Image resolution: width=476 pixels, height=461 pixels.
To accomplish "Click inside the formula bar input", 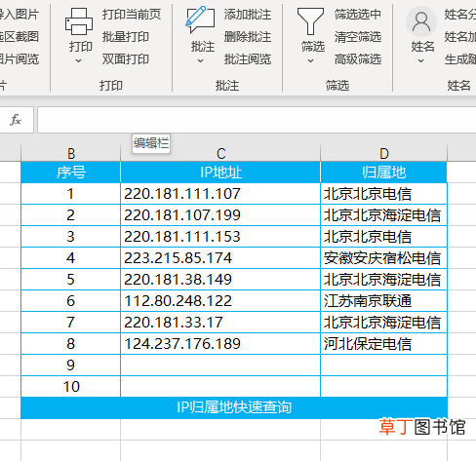I will (257, 120).
